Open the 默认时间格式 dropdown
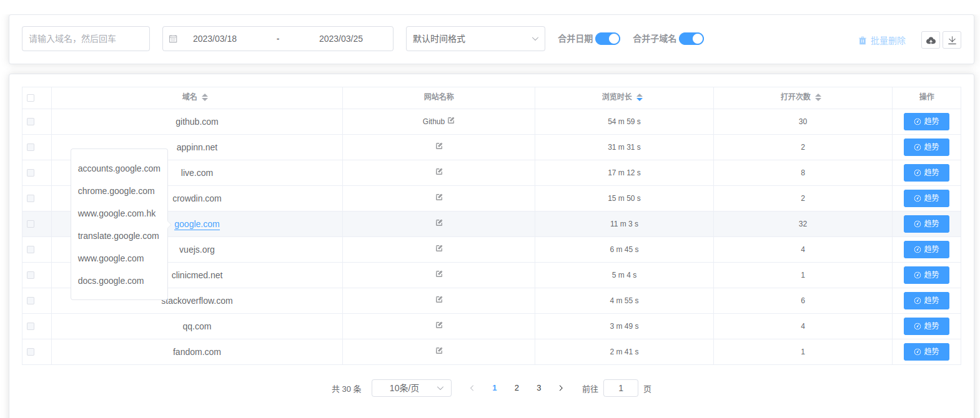Viewport: 980px width, 418px height. [475, 39]
